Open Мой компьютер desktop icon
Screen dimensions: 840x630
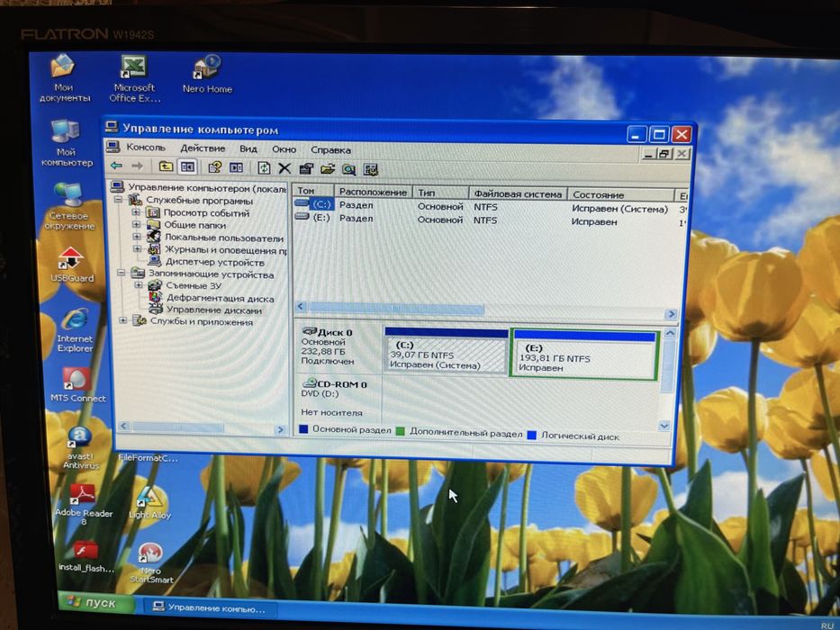66,144
